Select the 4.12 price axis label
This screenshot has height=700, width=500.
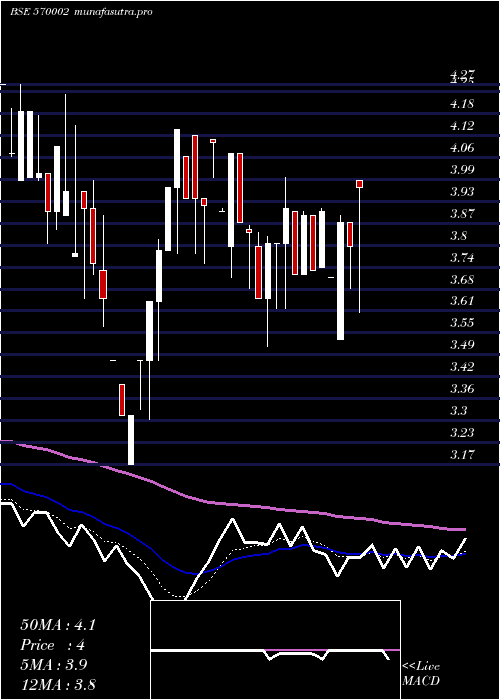[462, 126]
